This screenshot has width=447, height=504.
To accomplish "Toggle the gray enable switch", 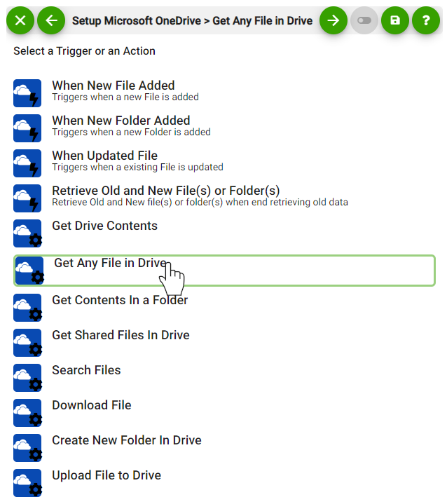I will [x=364, y=20].
